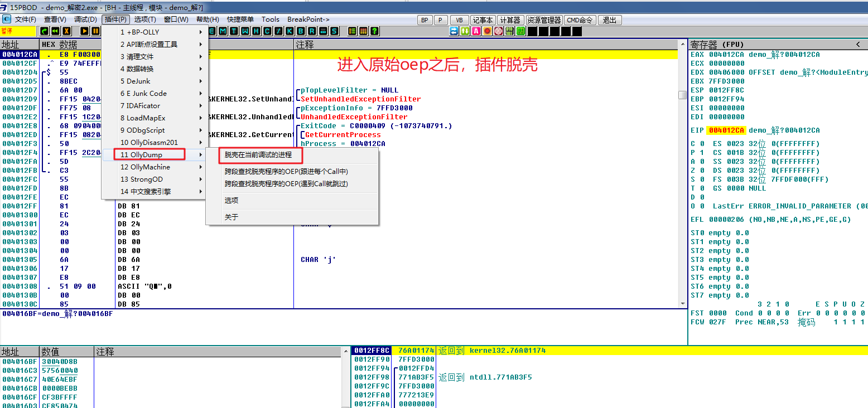Open the 窗口(W) menu
Screen dimensions: 868x408
[176, 20]
